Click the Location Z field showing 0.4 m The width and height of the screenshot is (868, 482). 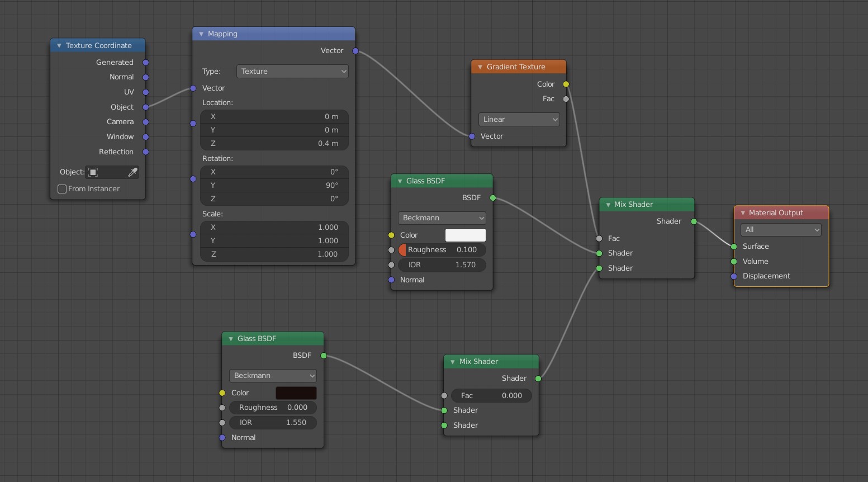(274, 144)
